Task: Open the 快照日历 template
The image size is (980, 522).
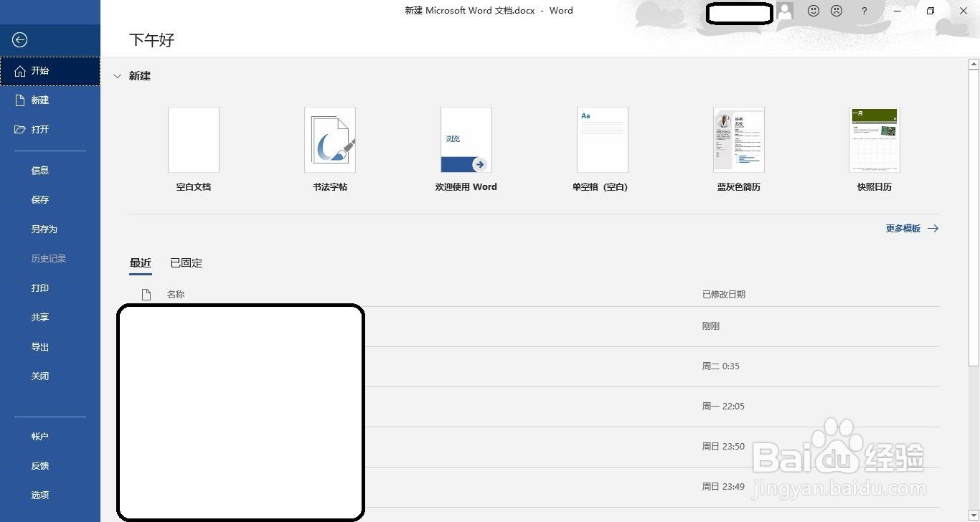Action: point(875,148)
